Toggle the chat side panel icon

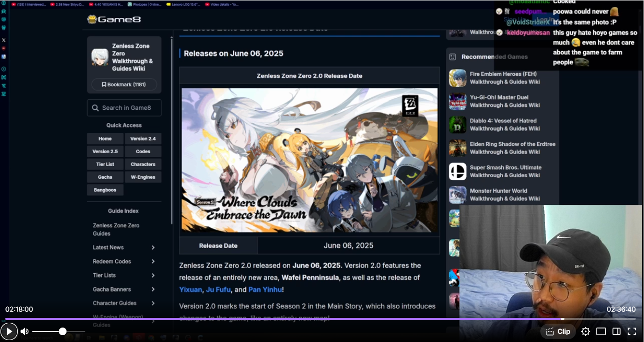[x=617, y=331]
